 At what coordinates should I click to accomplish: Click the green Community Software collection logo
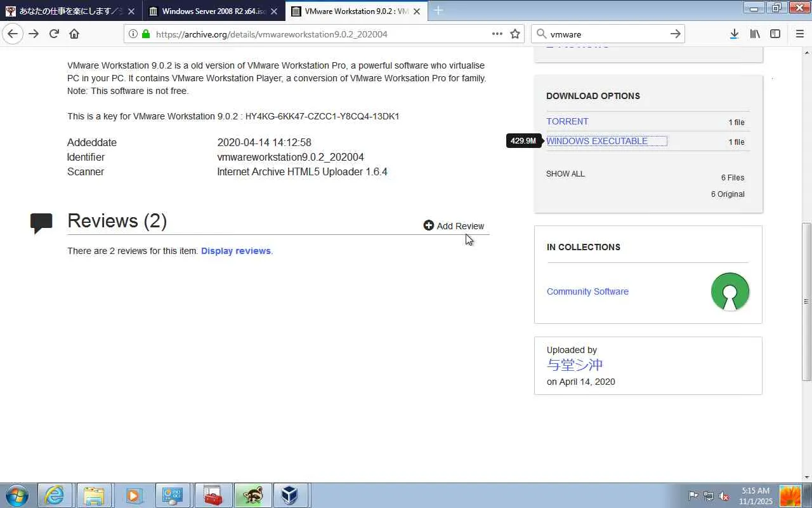point(730,291)
